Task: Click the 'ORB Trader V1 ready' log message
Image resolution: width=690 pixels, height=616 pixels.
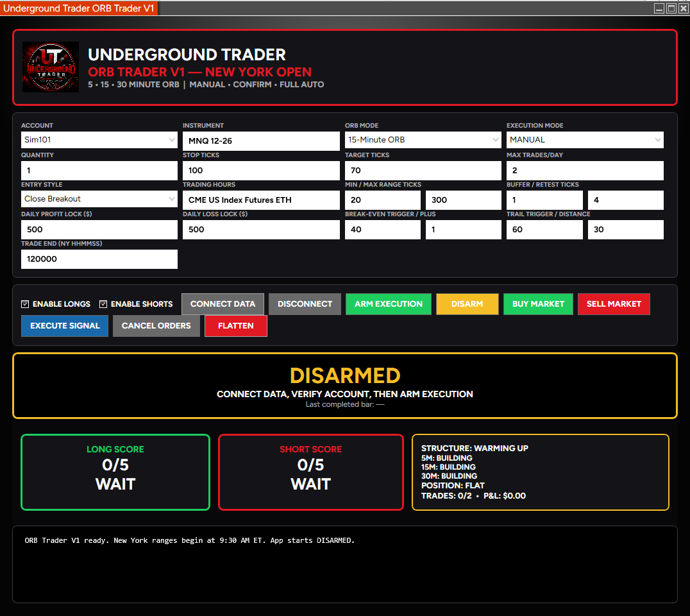Action: pos(190,540)
